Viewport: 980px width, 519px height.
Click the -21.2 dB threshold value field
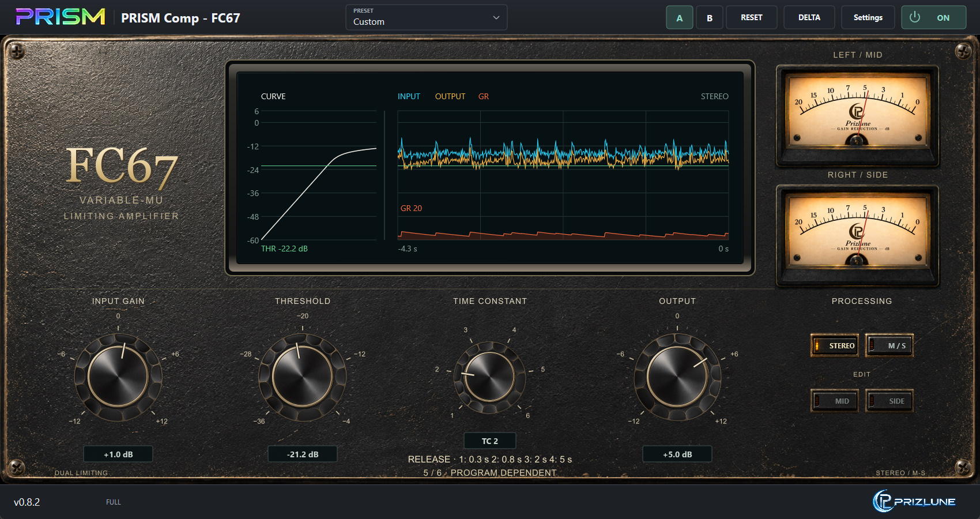point(303,454)
